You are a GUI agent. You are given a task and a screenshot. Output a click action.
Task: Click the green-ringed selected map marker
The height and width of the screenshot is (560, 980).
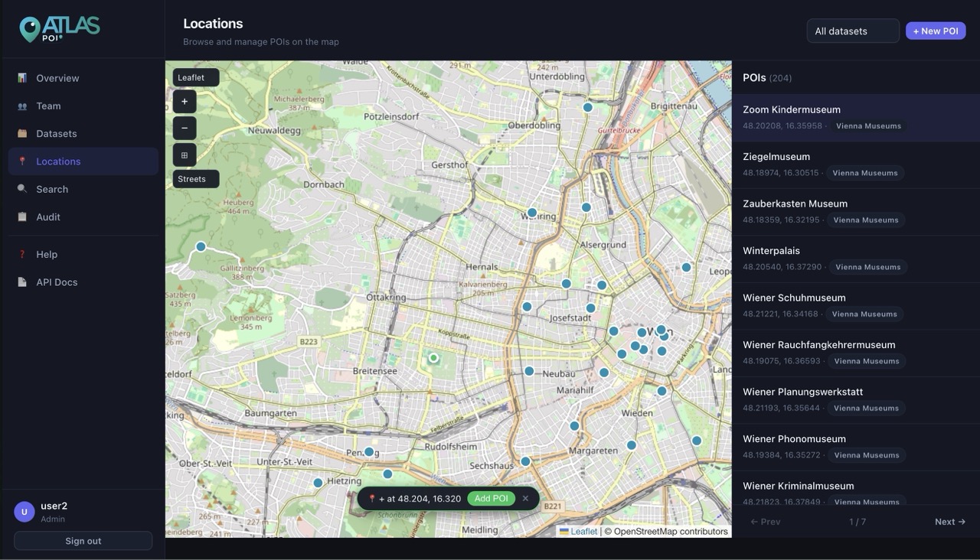click(433, 357)
